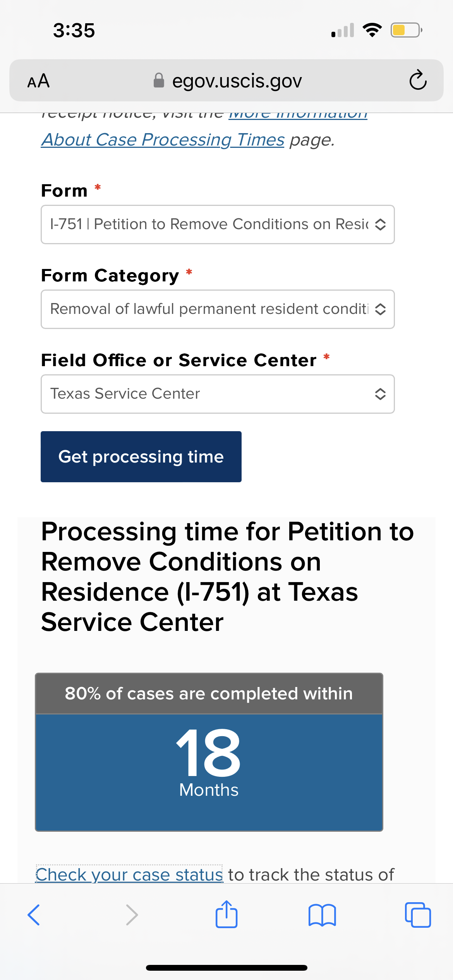Tap the Safari reload page icon
453x980 pixels.
pyautogui.click(x=418, y=80)
